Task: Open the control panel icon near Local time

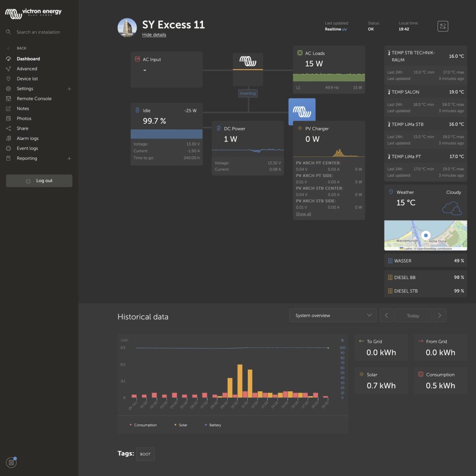Action: coord(443,26)
